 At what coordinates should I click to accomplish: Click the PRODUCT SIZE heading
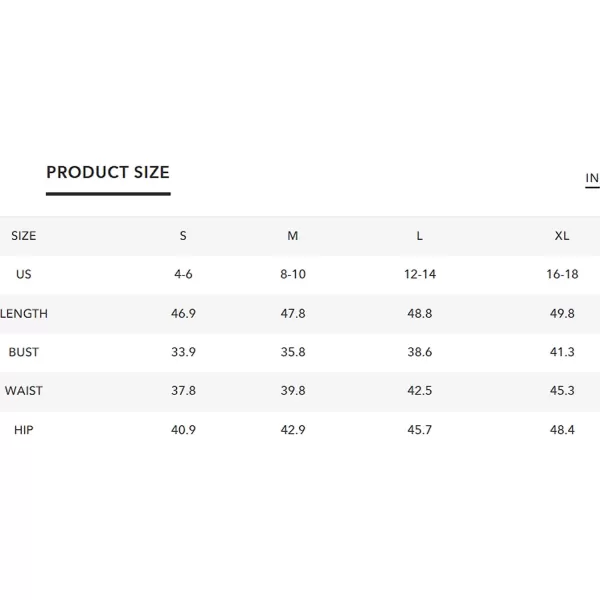[108, 172]
